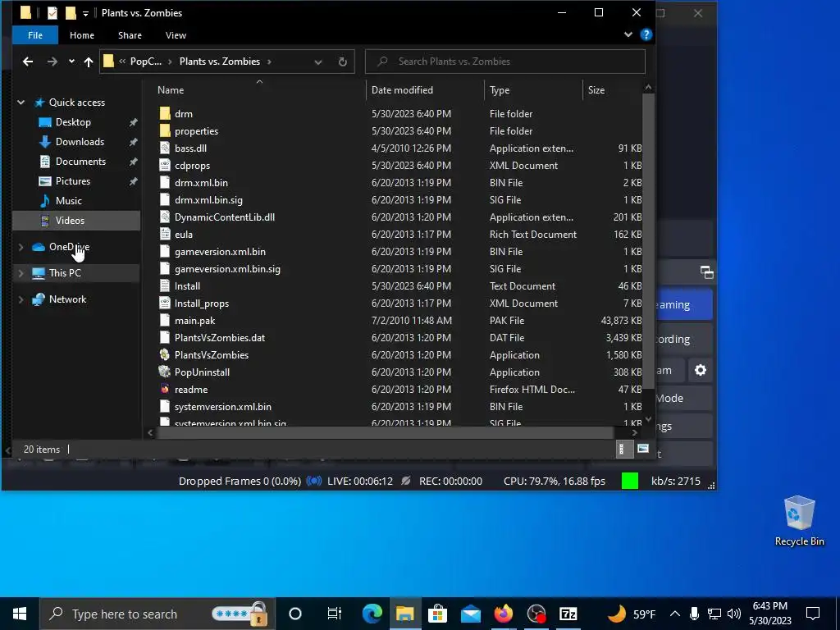840x630 pixels.
Task: Open the drm folder icon
Action: pos(165,113)
